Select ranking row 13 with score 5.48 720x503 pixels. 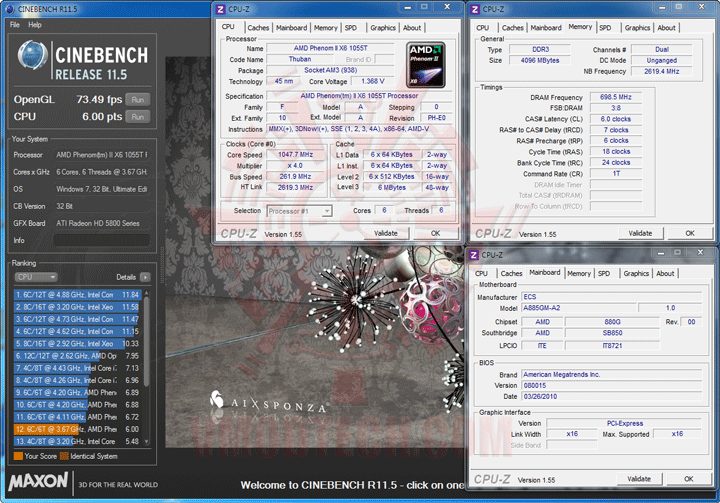(x=77, y=441)
